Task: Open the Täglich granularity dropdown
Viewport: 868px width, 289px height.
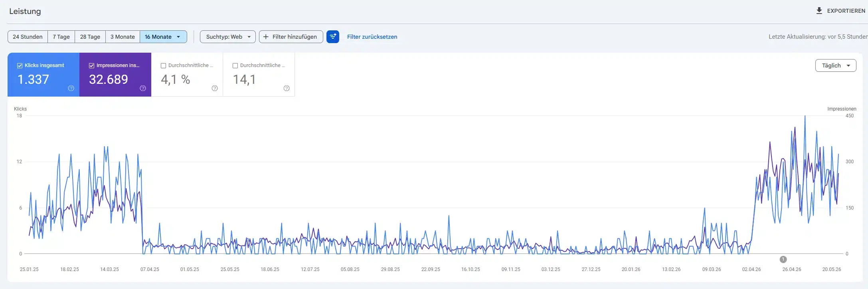Action: (x=836, y=65)
